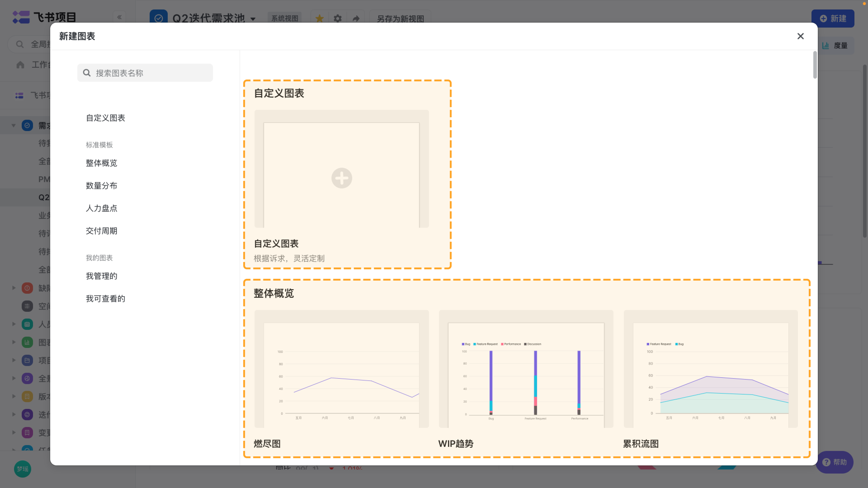
Task: Click the 工作台 home icon
Action: (x=20, y=64)
